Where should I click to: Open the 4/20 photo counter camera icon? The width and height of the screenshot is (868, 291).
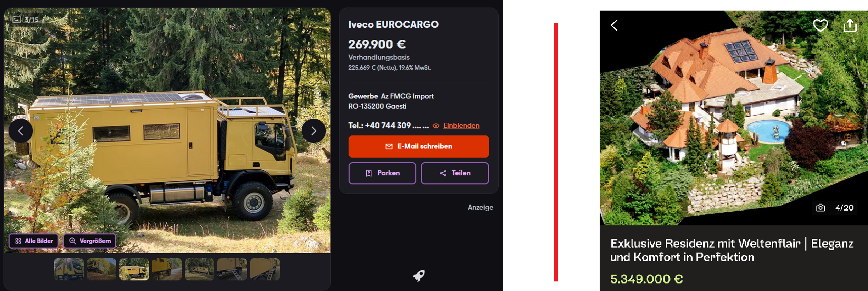click(x=821, y=208)
